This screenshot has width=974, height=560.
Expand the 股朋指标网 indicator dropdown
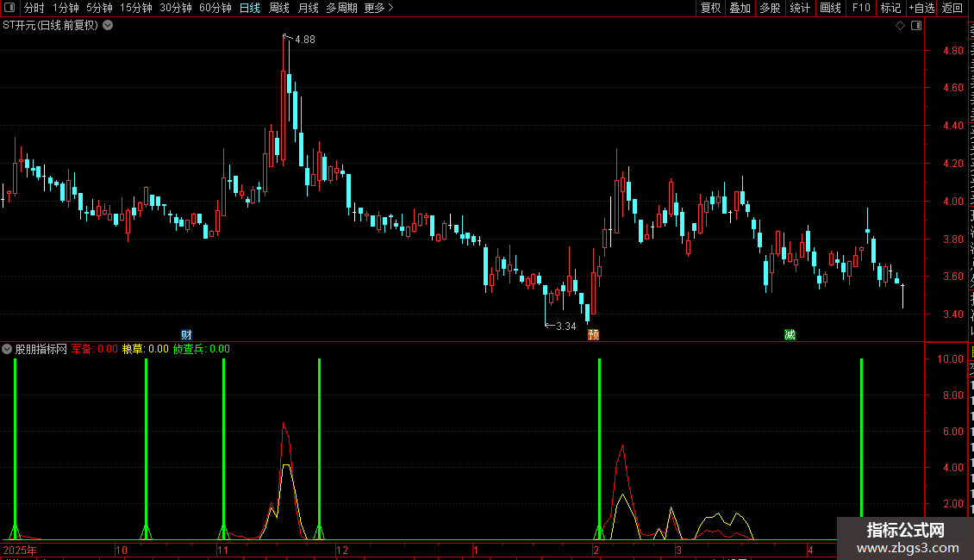(x=7, y=349)
